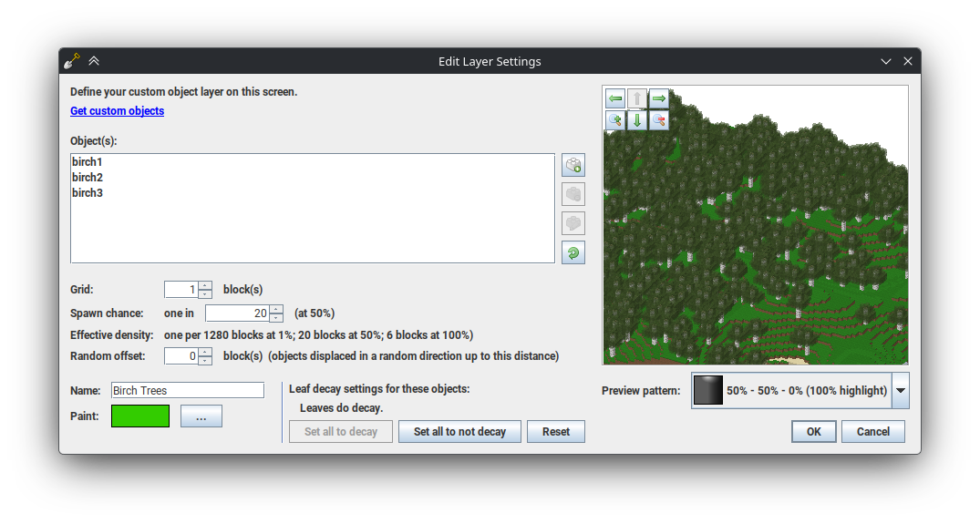Click the Preview pattern combo box value
The image size is (980, 524).
(x=791, y=390)
